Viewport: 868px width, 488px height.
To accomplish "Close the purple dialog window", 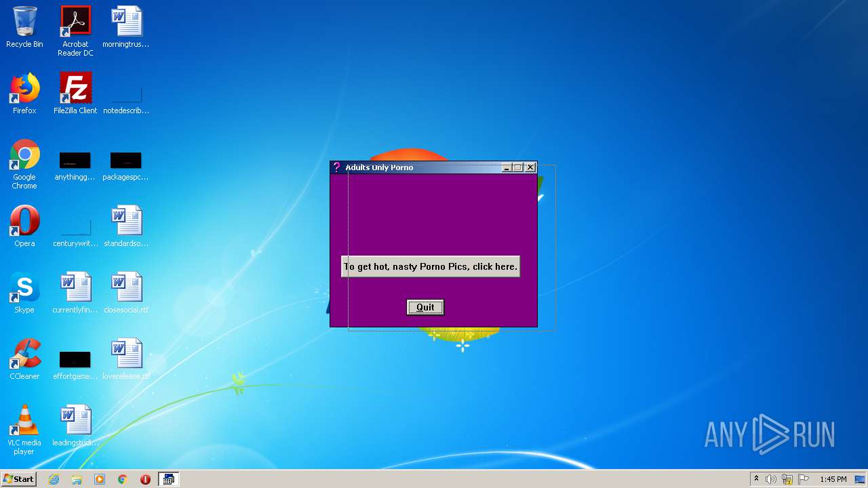I will [x=530, y=167].
